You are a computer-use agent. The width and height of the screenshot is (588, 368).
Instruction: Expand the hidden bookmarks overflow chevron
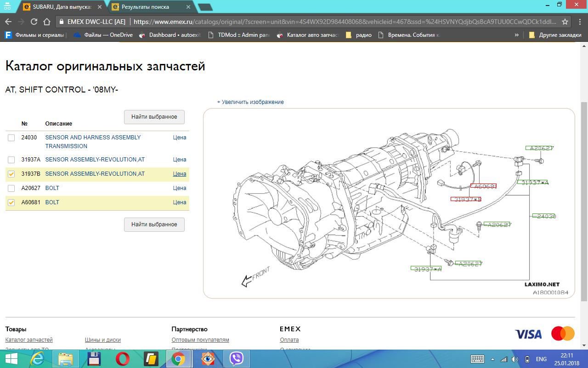pos(517,35)
